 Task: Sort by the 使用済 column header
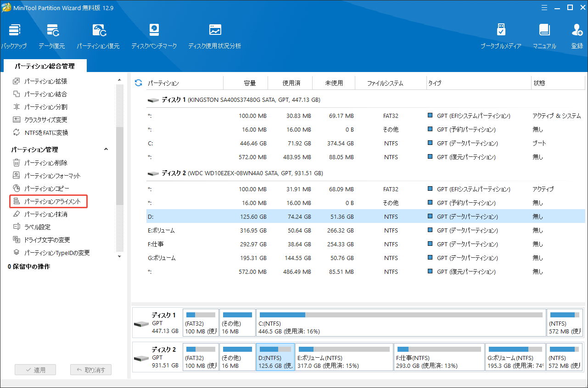291,83
